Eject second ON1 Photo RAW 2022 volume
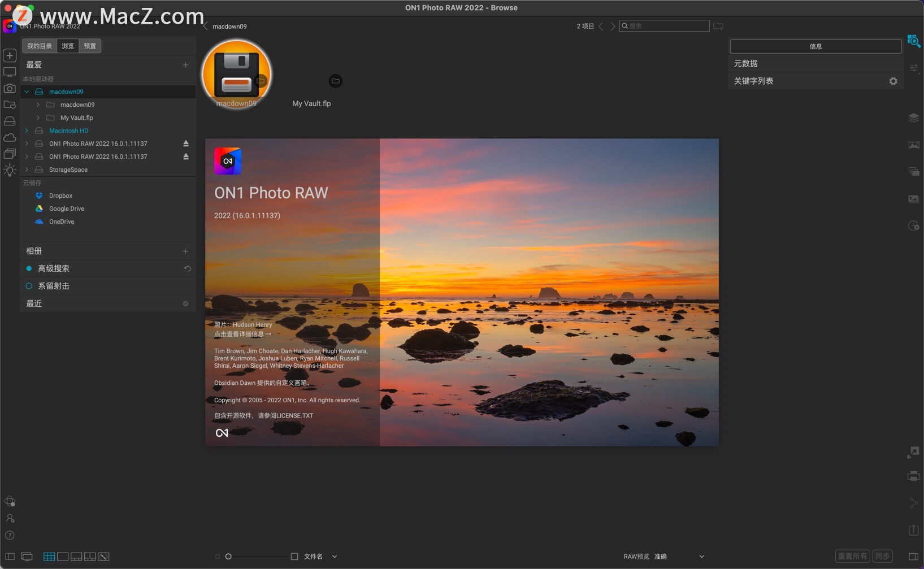This screenshot has width=924, height=569. pyautogui.click(x=185, y=157)
